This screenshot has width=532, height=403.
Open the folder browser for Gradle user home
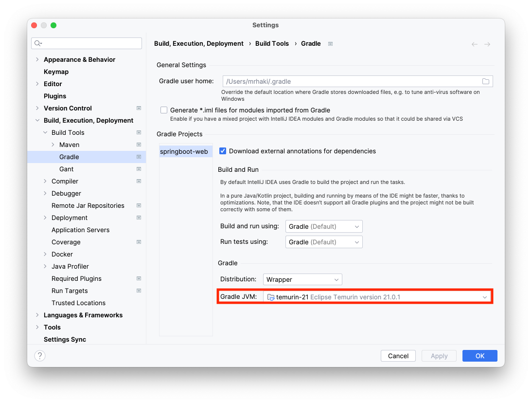point(486,81)
